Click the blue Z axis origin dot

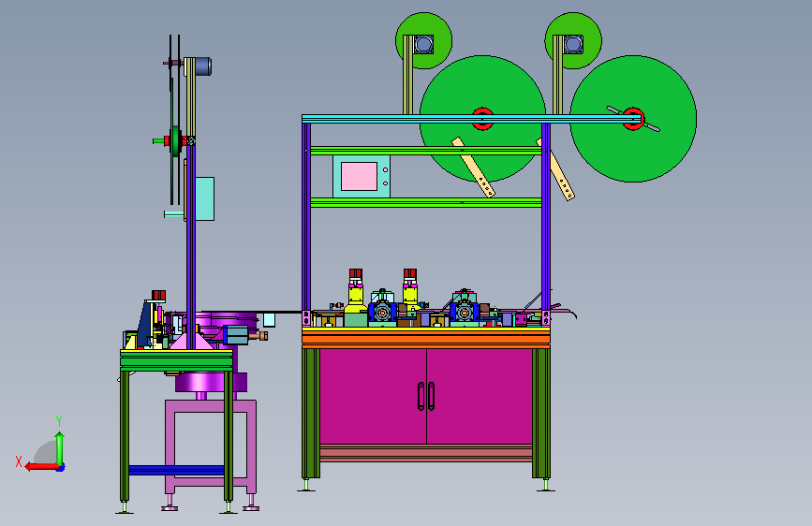61,467
